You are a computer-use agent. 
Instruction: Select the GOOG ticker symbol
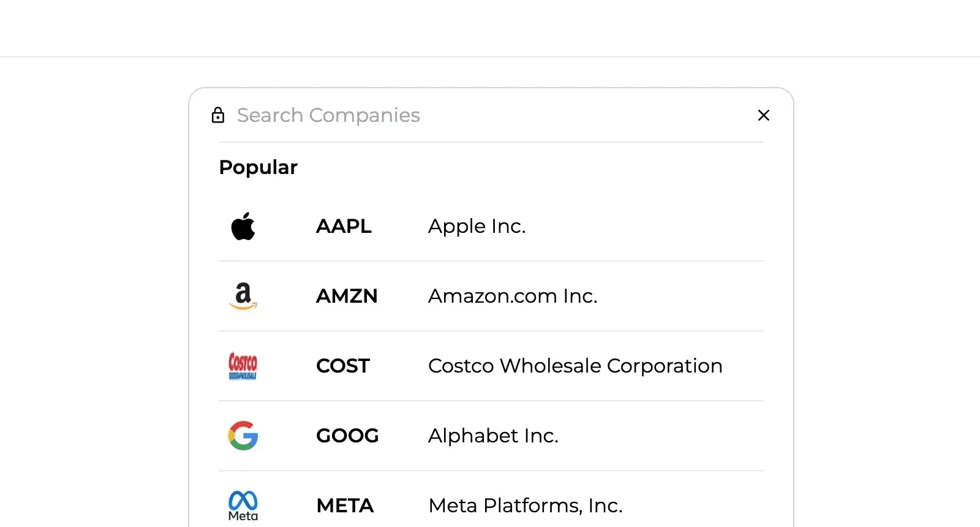(347, 436)
